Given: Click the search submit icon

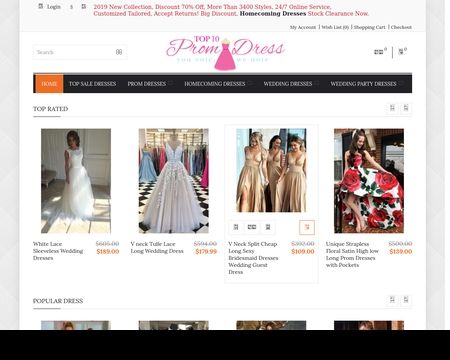Looking at the screenshot, I should 119,52.
